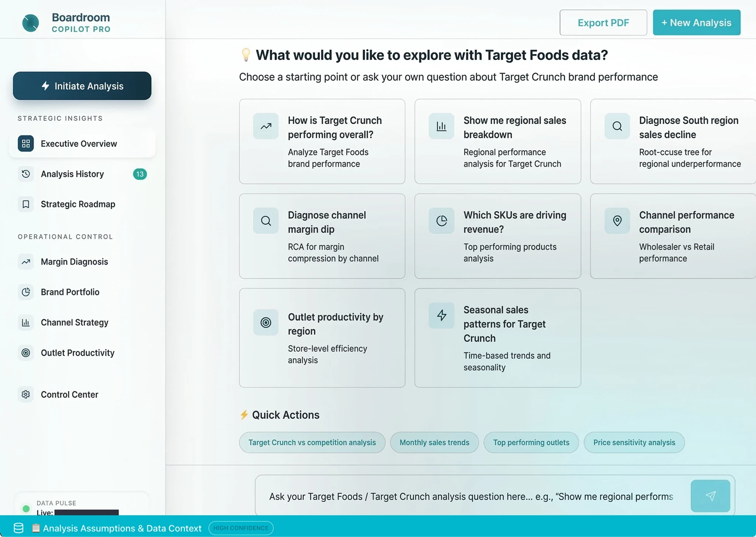Click the send paper-plane icon
Viewport: 756px width, 537px height.
pos(710,496)
